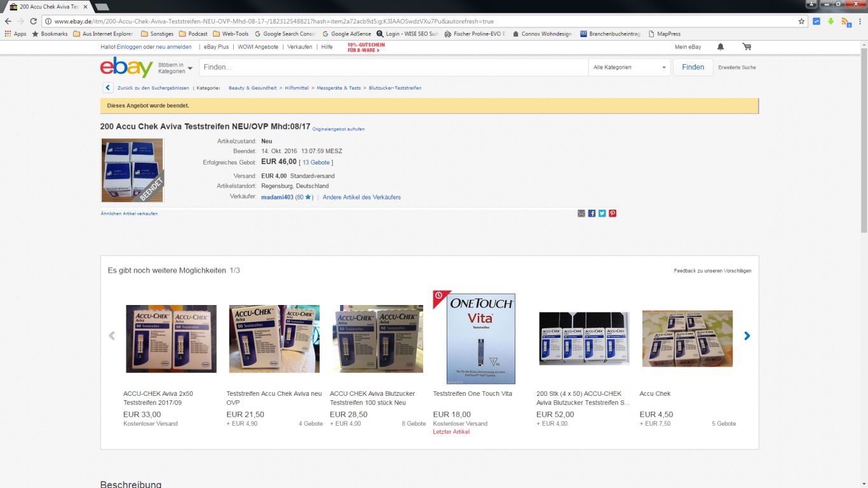The height and width of the screenshot is (488, 868).
Task: Bookmark this page with the star icon
Action: pos(801,21)
